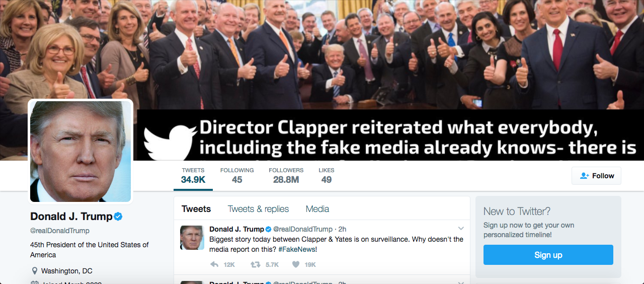Screen dimensions: 644x284
Task: Click the retweet icon showing 5.7K
Action: click(x=256, y=264)
